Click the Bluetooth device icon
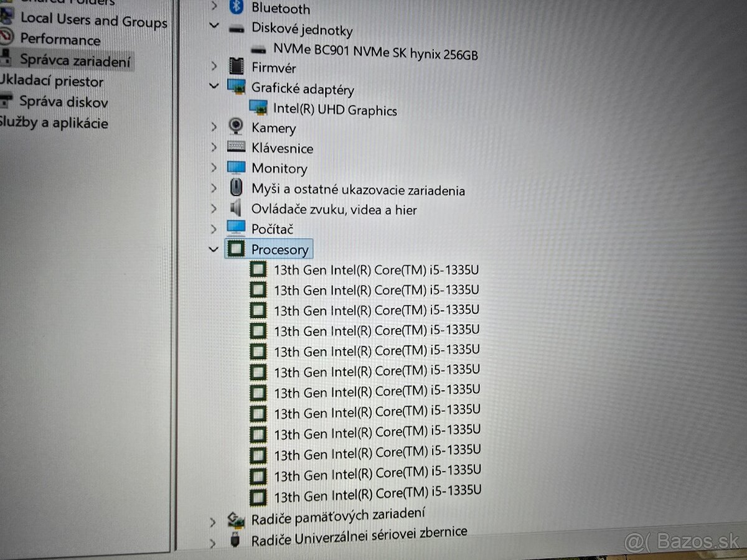The height and width of the screenshot is (560, 747). pos(236,7)
